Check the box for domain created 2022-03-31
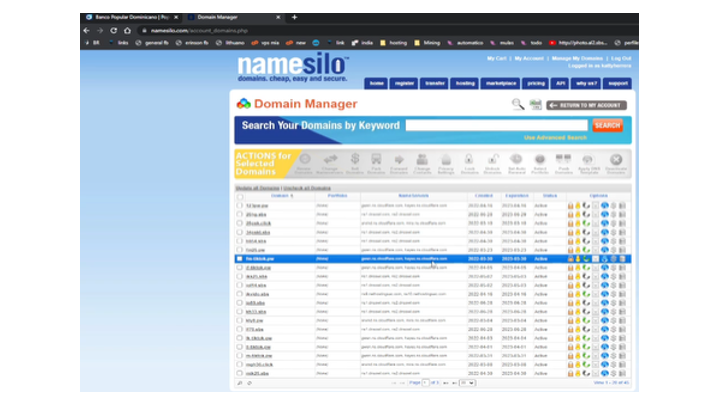Image resolution: width=720 pixels, height=405 pixels. click(240, 356)
